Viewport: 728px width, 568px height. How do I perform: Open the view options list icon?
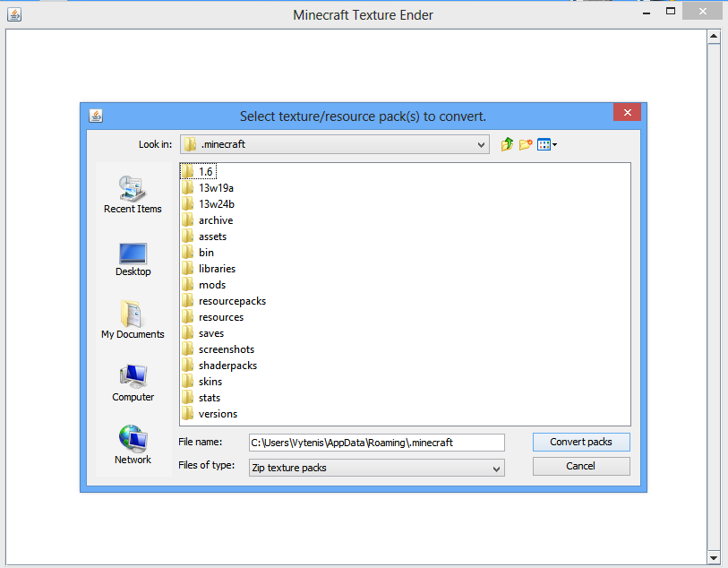tap(547, 144)
